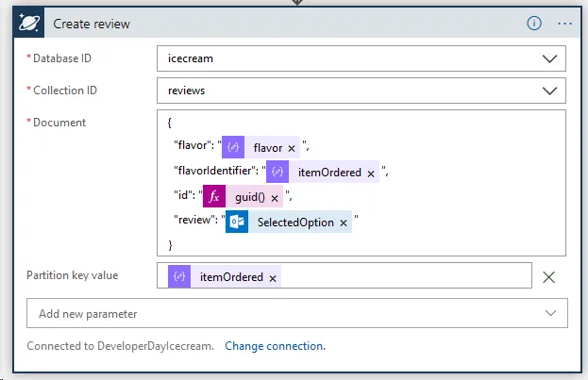Click the reviews collection value
This screenshot has height=380, width=588.
(186, 91)
